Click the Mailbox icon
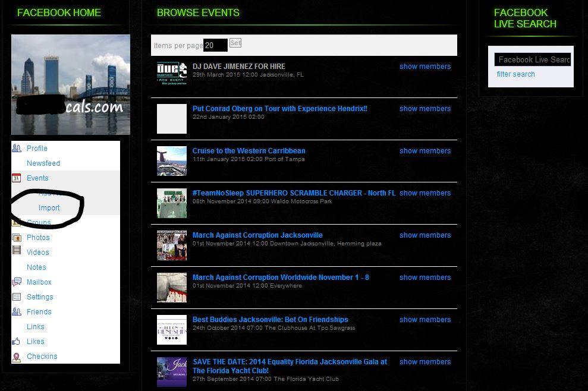 tap(17, 282)
